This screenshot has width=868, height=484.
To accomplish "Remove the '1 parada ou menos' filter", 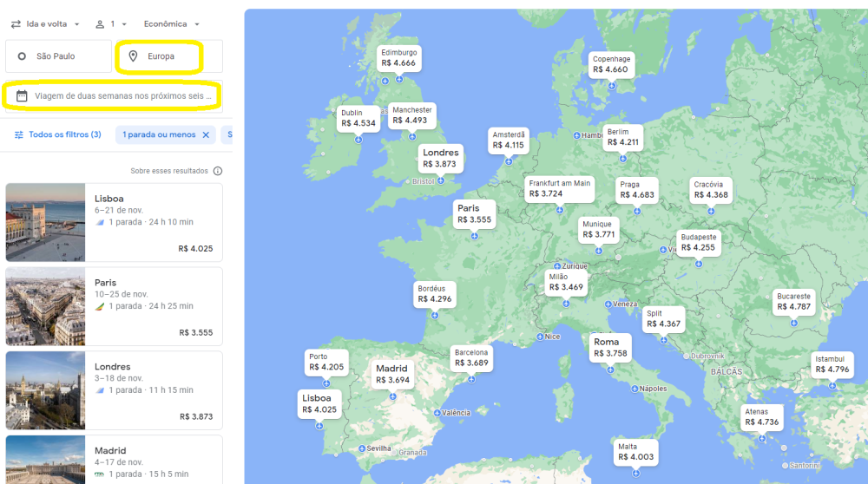I will pyautogui.click(x=206, y=135).
